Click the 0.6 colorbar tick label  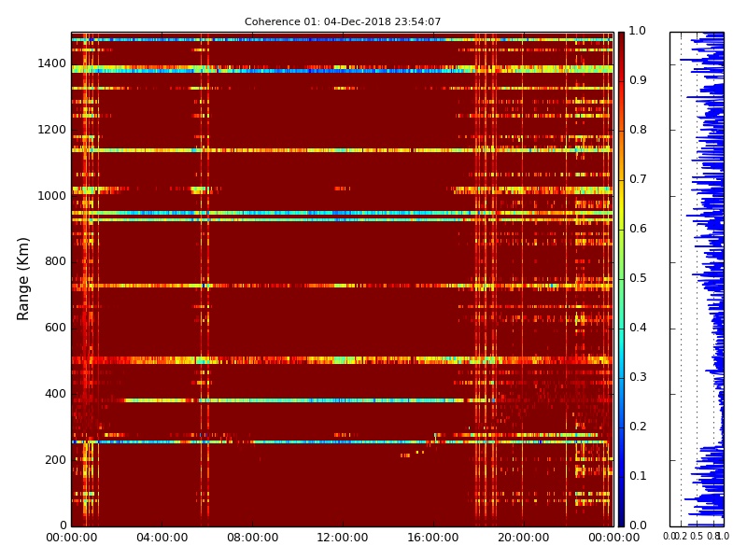click(x=638, y=229)
